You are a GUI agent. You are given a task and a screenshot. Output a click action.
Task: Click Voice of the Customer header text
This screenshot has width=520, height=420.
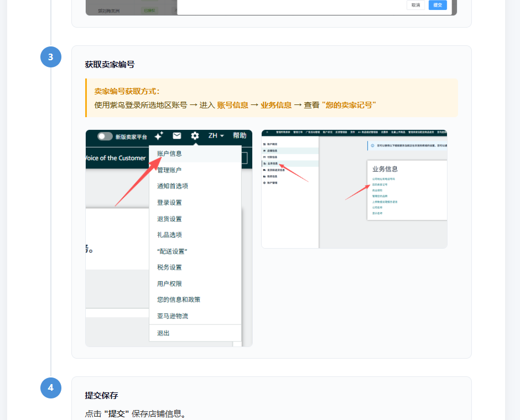pyautogui.click(x=116, y=158)
